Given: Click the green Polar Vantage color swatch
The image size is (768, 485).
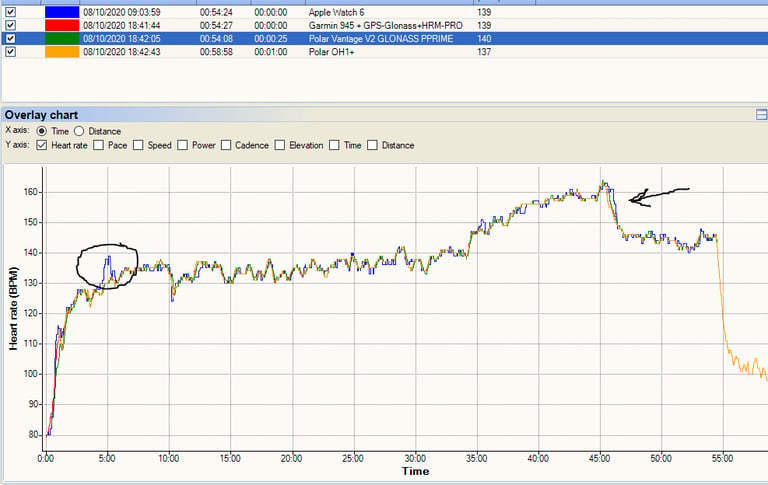Looking at the screenshot, I should (x=62, y=39).
